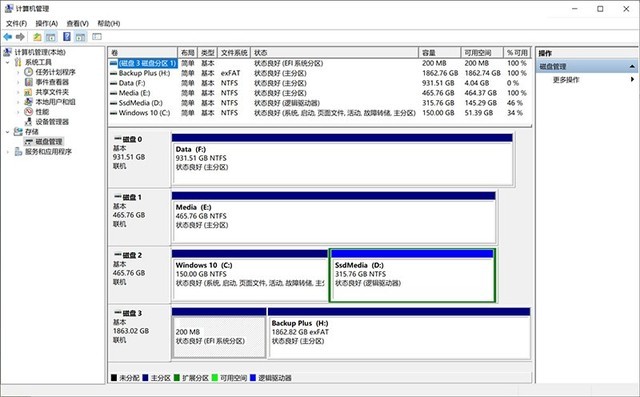
Task: Collapse the 系统工具 tree node
Action: (8, 62)
